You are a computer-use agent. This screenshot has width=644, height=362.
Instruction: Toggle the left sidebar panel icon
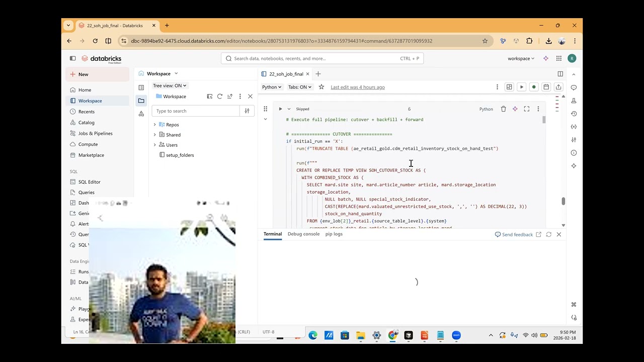(72, 58)
